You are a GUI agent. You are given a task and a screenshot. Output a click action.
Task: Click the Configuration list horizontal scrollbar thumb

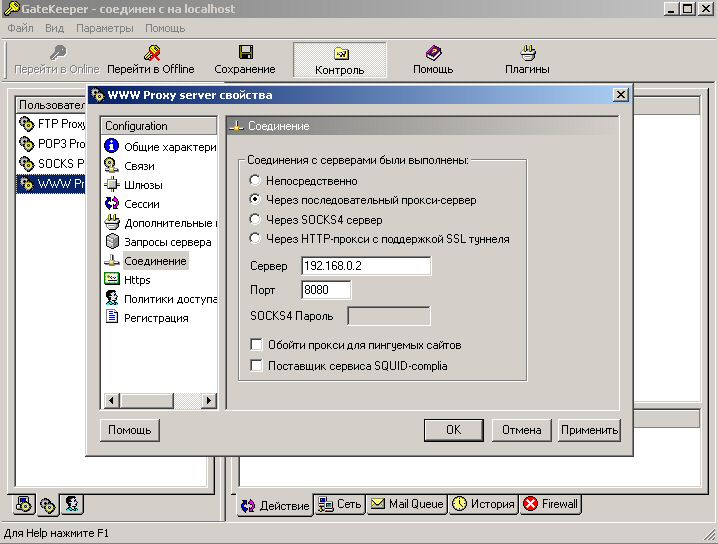pos(147,400)
